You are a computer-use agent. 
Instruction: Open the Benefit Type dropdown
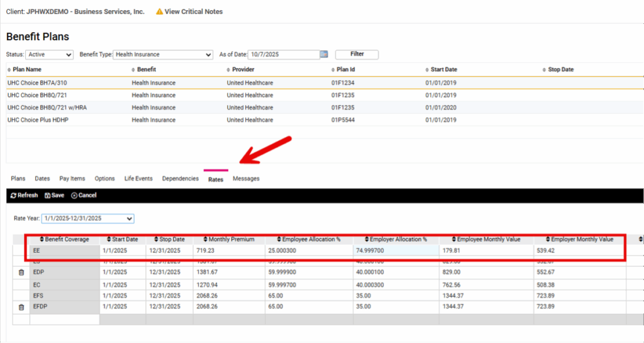pyautogui.click(x=163, y=55)
